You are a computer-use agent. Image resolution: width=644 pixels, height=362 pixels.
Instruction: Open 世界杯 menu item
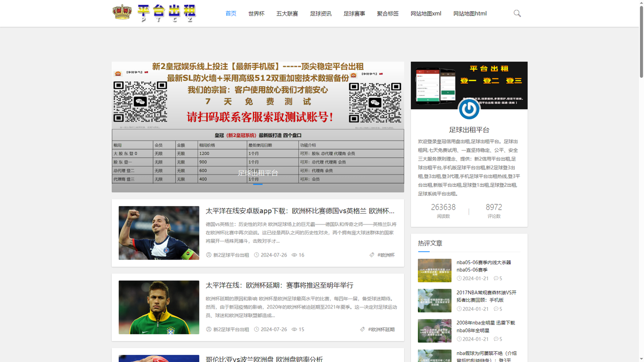click(256, 13)
